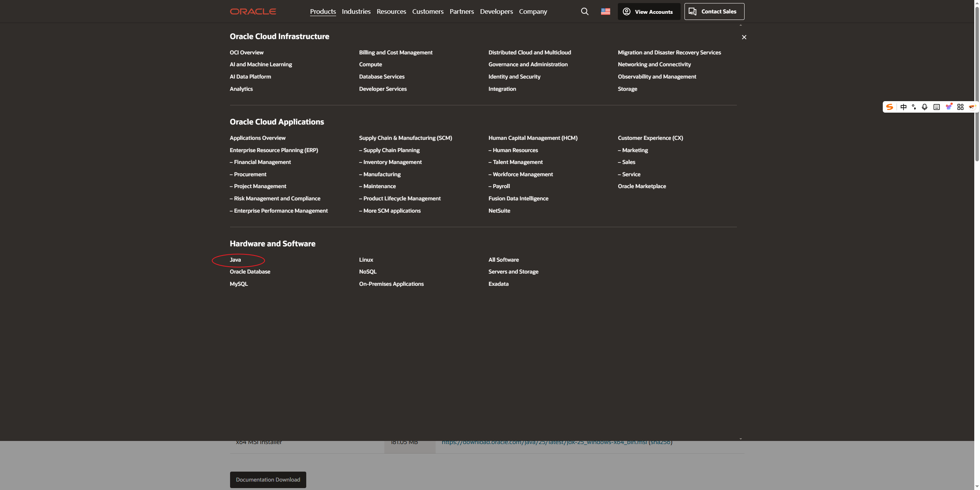The image size is (980, 490).
Task: Select Developer Services
Action: [x=383, y=89]
